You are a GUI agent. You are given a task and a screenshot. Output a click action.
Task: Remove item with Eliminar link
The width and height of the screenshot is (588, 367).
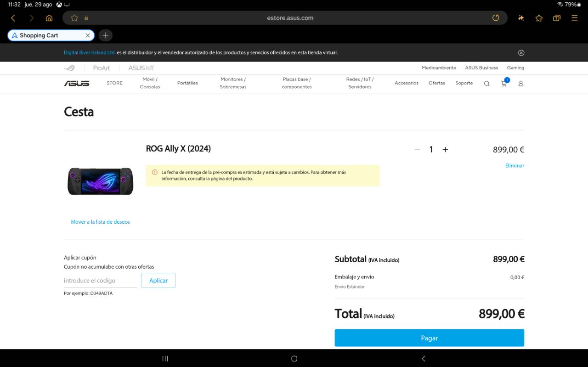click(514, 165)
